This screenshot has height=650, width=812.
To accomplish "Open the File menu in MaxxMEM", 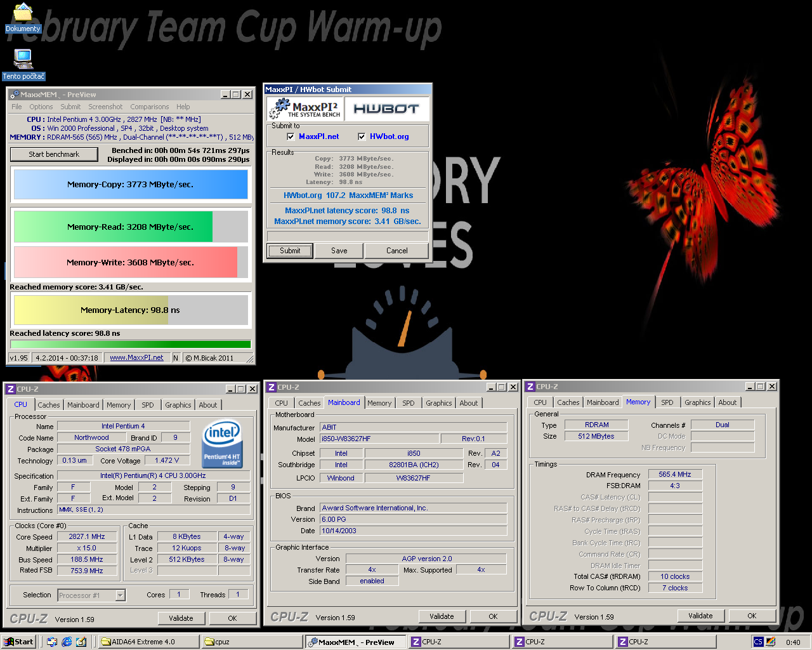I will [x=16, y=107].
